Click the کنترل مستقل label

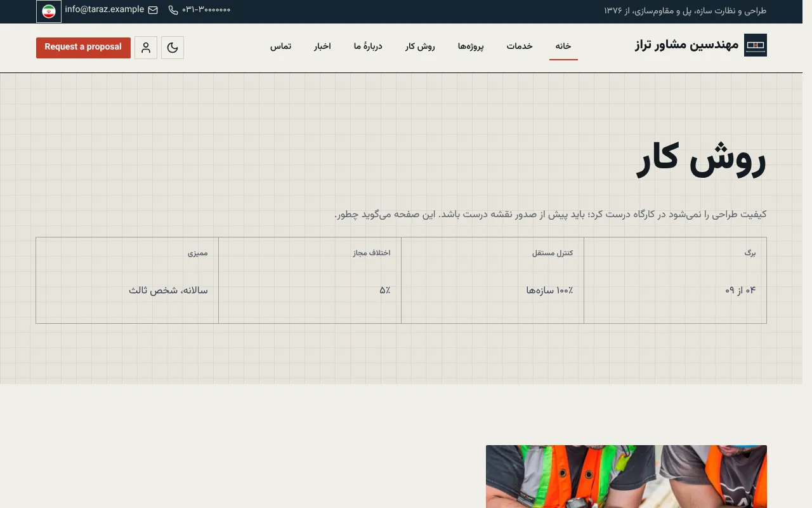(553, 253)
